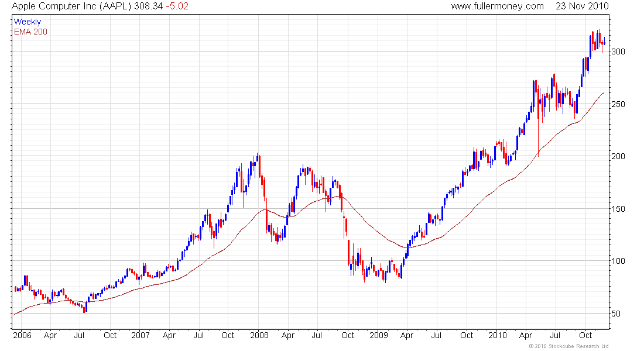This screenshot has height=351, width=644.
Task: Click the price change -5.02 value
Action: (177, 6)
